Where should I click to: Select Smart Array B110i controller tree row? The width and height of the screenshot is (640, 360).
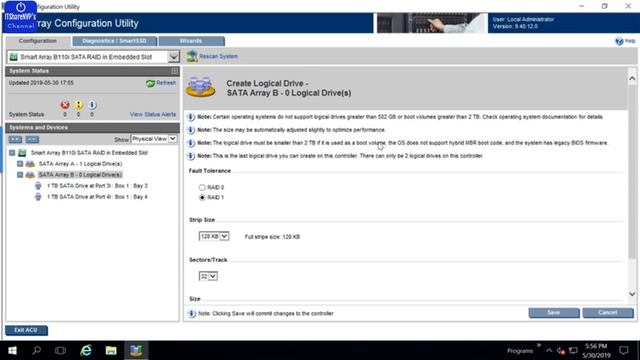89,153
